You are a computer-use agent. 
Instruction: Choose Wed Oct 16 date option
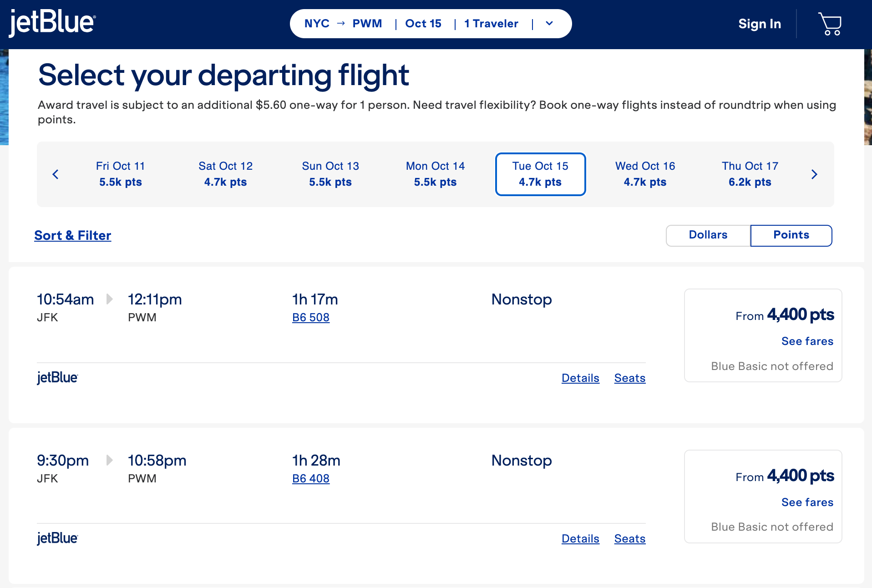tap(645, 174)
